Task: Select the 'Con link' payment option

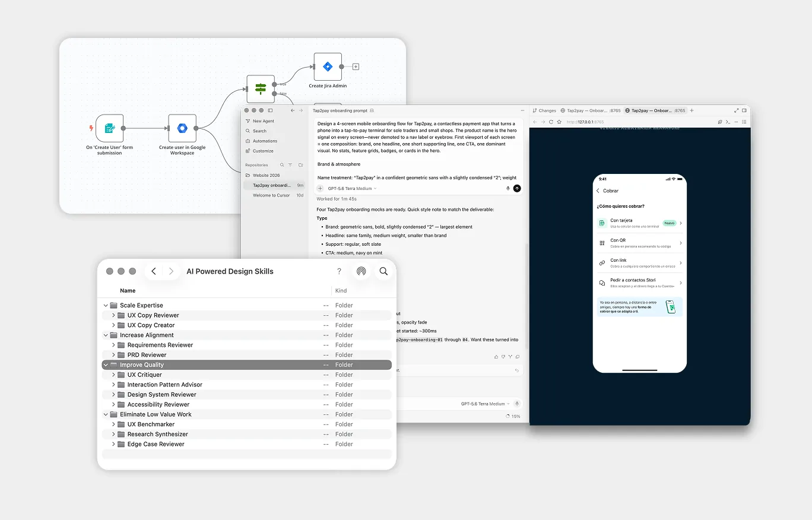Action: point(640,262)
